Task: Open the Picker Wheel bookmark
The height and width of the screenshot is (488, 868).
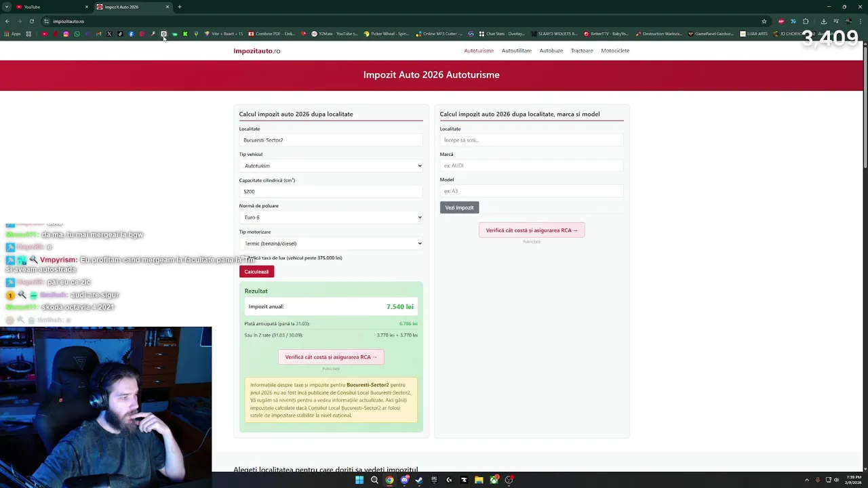Action: click(x=386, y=34)
